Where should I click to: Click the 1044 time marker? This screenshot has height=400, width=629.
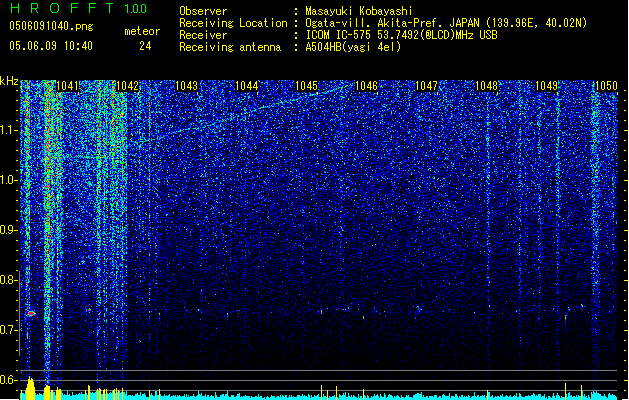(x=246, y=86)
